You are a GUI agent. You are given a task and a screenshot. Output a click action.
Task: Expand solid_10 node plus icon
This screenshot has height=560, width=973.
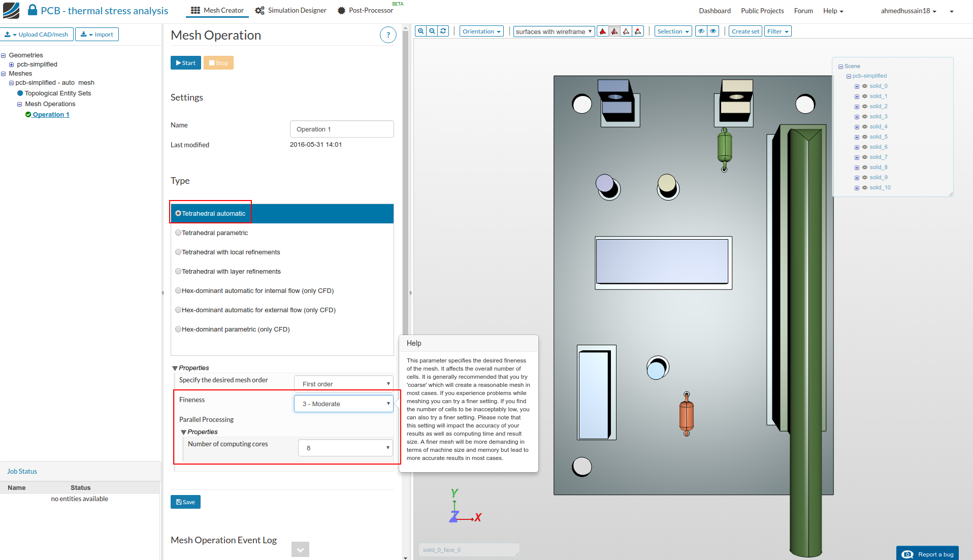point(857,188)
